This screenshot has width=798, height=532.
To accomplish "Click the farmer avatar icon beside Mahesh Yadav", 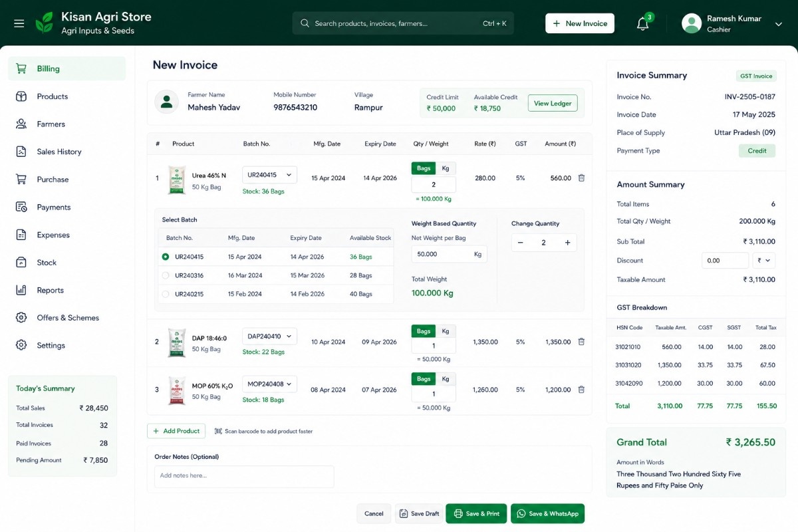I will pyautogui.click(x=166, y=102).
